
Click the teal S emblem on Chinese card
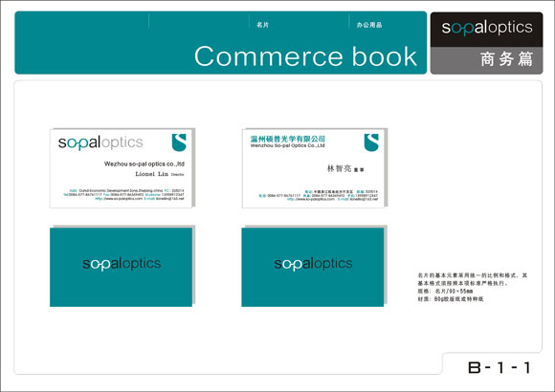(371, 142)
